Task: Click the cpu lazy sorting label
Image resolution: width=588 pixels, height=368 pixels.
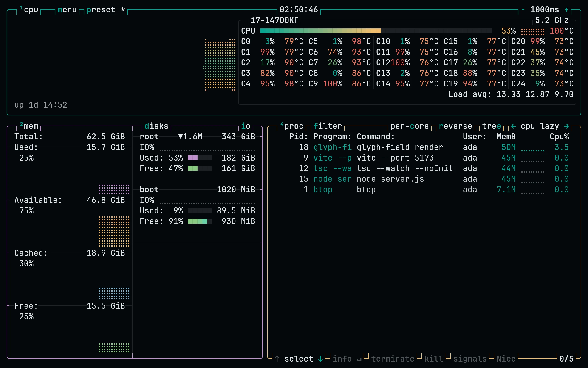Action: click(x=540, y=126)
